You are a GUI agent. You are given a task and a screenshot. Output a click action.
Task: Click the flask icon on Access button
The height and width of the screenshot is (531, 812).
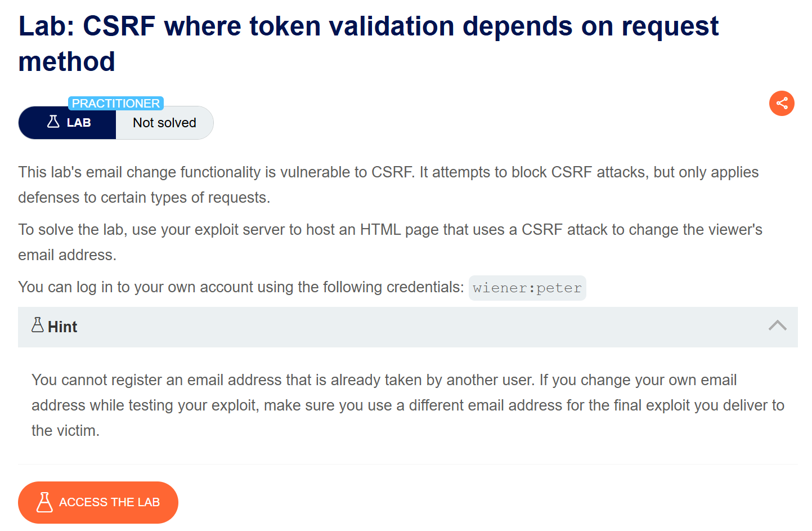click(44, 502)
